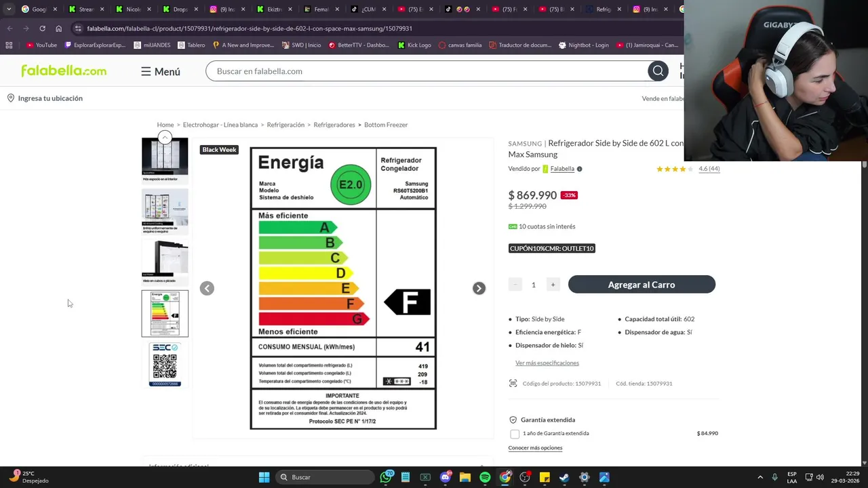Click the falabella.com logo
The image size is (868, 488).
[x=64, y=71]
